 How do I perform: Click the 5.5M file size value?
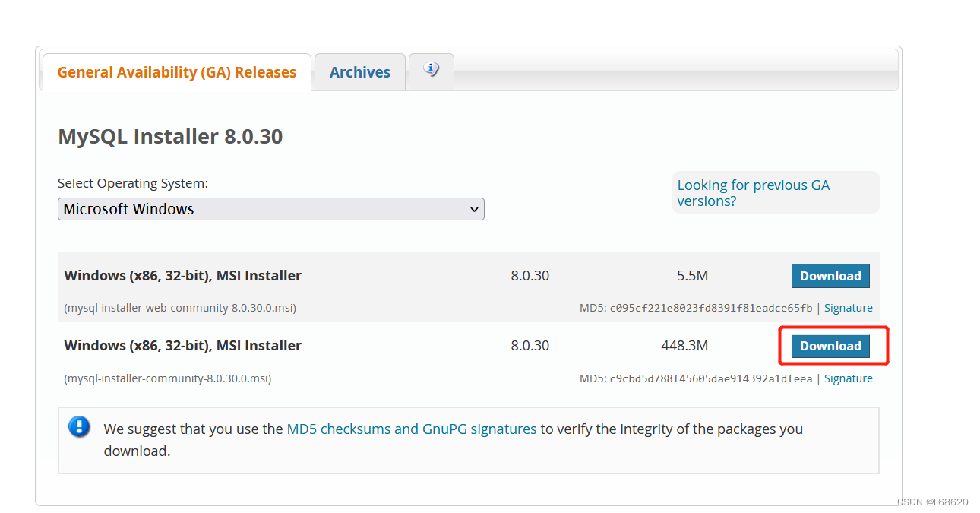pyautogui.click(x=692, y=276)
